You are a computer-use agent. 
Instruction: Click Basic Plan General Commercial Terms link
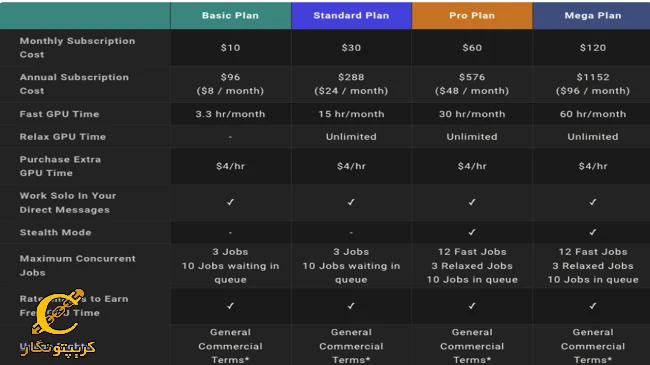pos(230,346)
